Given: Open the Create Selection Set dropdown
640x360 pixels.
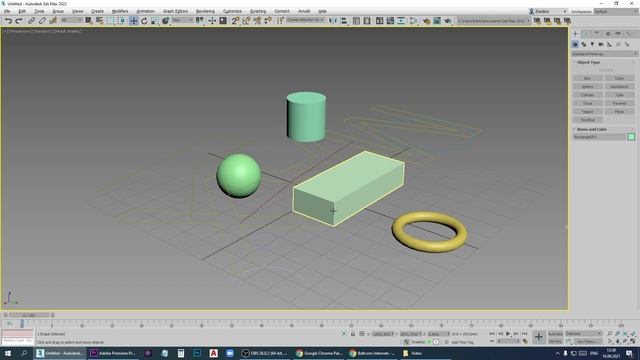Looking at the screenshot, I should tap(305, 20).
